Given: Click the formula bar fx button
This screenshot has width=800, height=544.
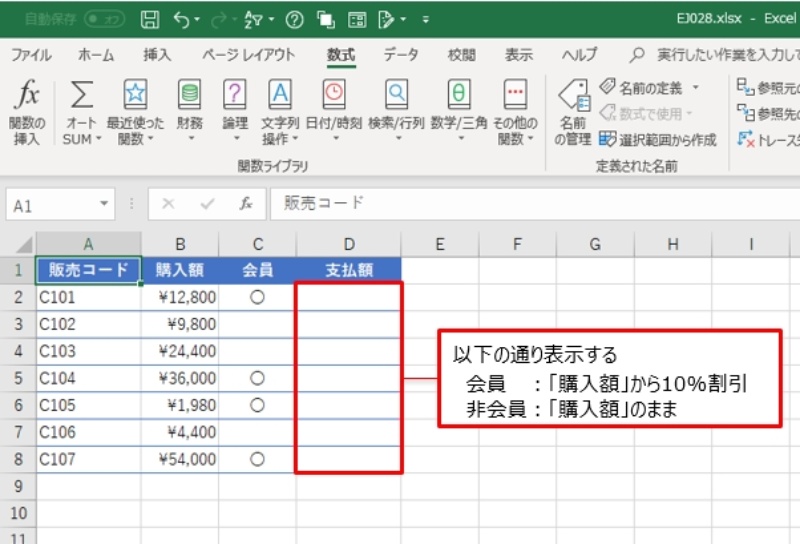Looking at the screenshot, I should pos(245,204).
